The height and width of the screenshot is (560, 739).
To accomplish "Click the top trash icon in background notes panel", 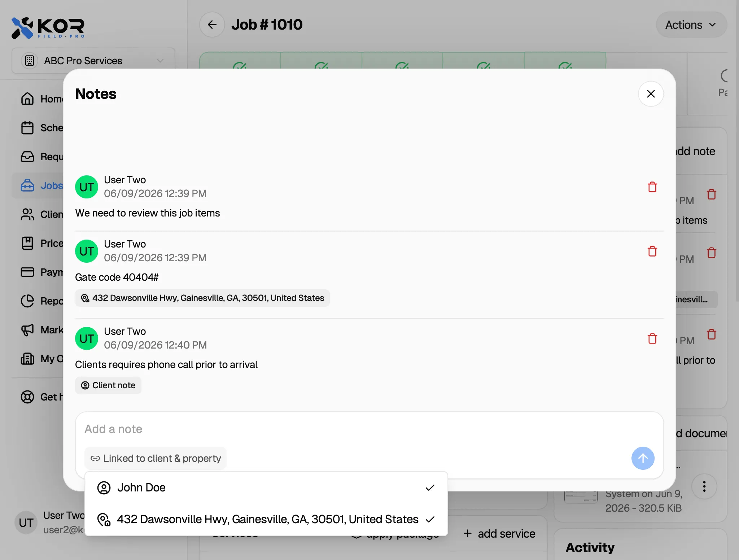I will coord(712,194).
